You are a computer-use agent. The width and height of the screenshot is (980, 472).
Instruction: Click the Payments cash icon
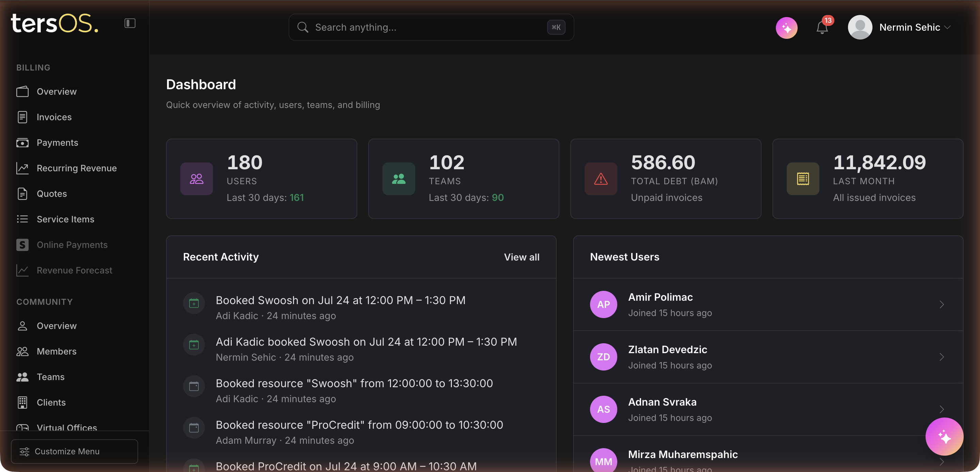(22, 143)
